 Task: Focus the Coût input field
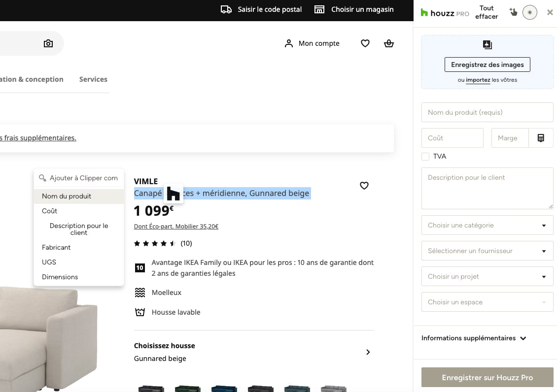point(452,138)
